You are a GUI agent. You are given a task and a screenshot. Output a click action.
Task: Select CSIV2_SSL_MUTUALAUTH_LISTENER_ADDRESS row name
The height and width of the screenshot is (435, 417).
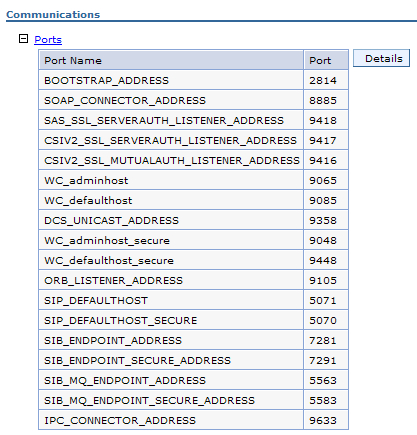172,160
